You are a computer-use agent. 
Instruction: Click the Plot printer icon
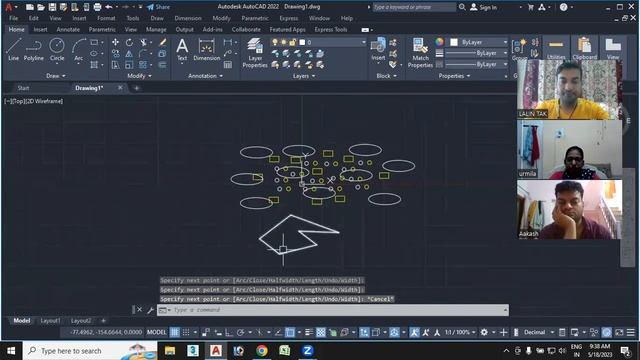point(97,7)
